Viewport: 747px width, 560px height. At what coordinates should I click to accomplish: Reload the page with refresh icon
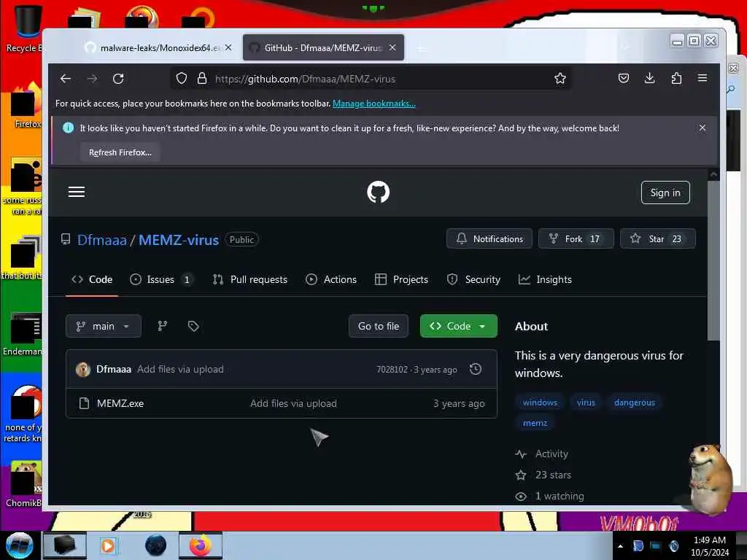pos(118,79)
